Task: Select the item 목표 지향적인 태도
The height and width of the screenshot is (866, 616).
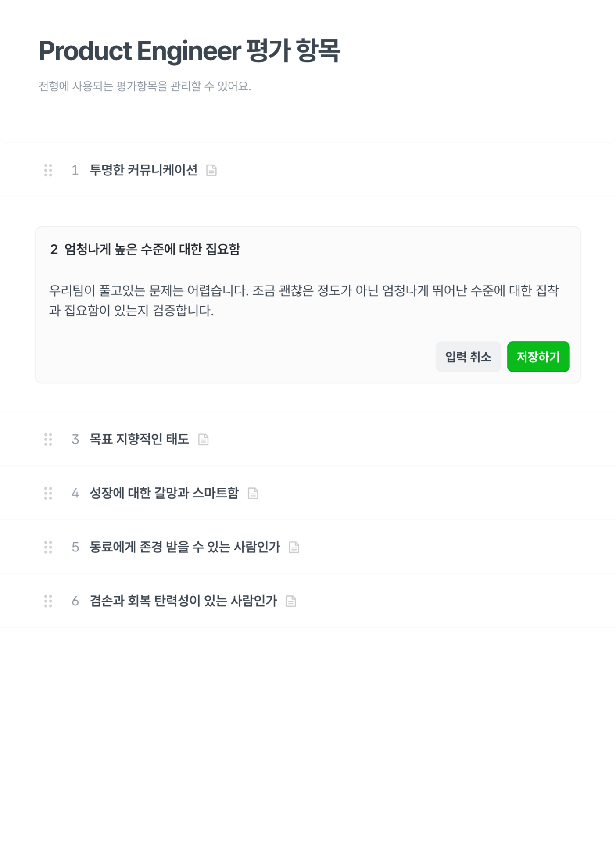Action: pyautogui.click(x=139, y=439)
